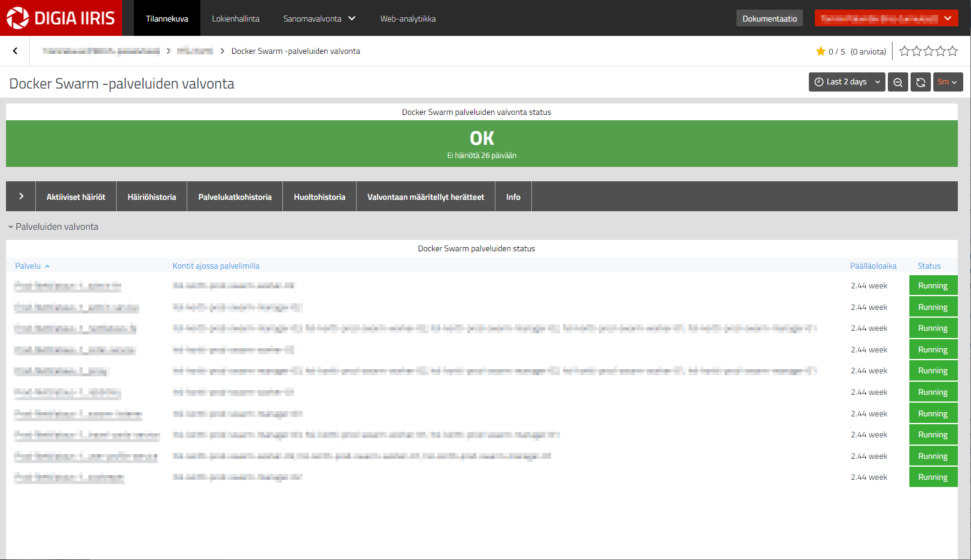971x560 pixels.
Task: Switch to Huoltohistoria tab
Action: 319,197
